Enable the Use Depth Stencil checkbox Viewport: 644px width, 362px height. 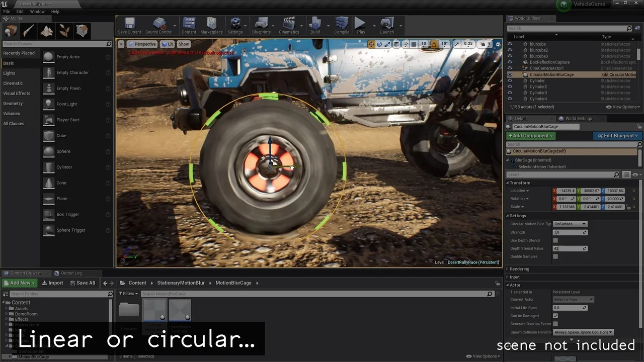[555, 240]
